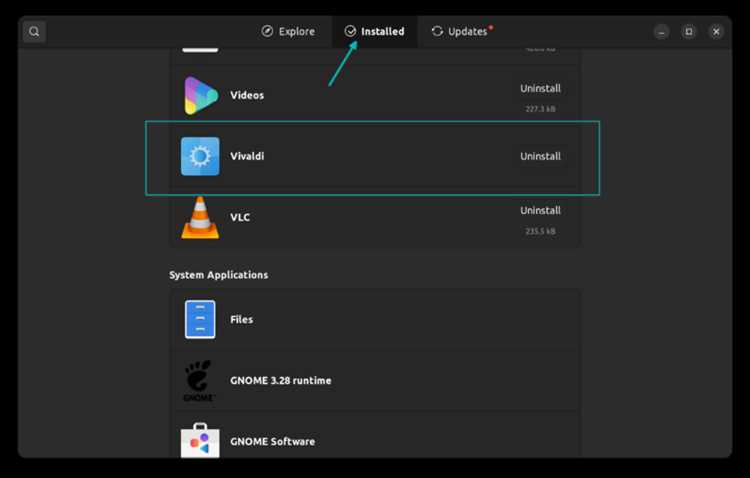This screenshot has width=750, height=478.
Task: Maximize the Software window
Action: [689, 32]
